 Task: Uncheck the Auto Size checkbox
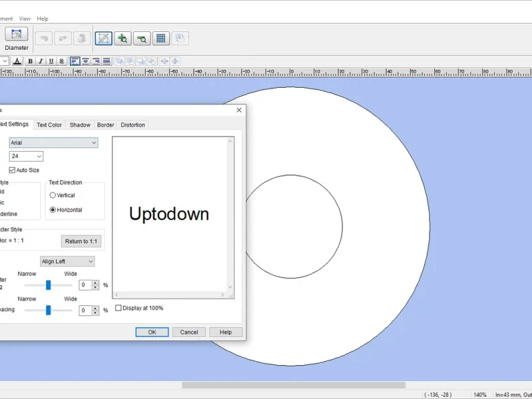click(x=12, y=170)
